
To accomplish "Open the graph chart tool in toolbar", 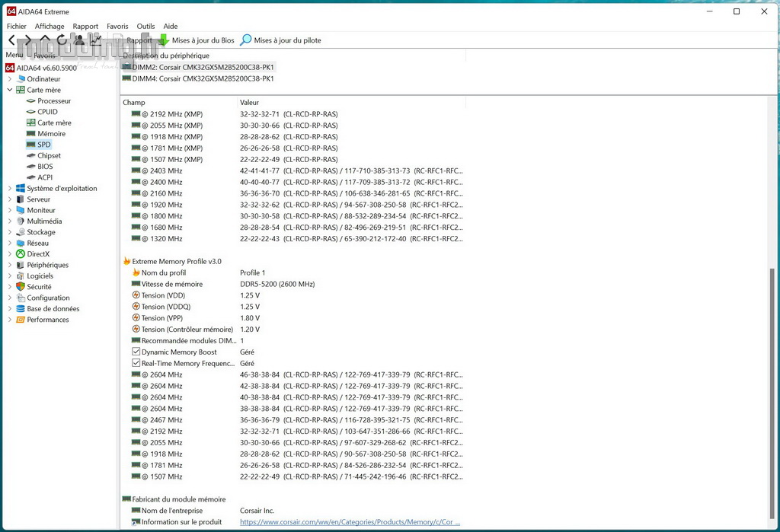I will [95, 40].
